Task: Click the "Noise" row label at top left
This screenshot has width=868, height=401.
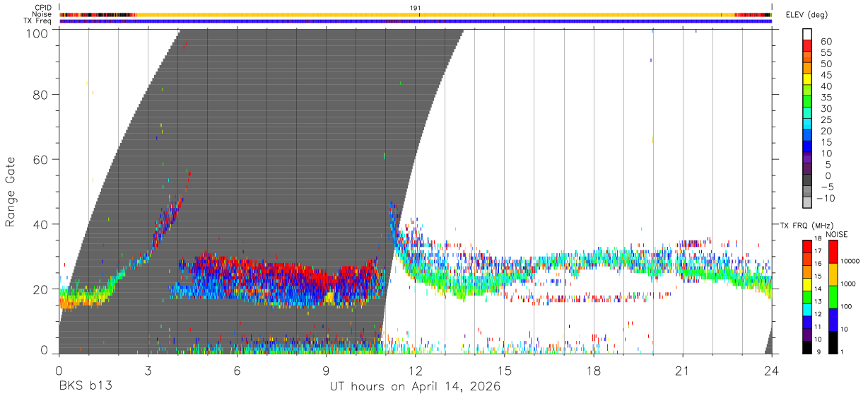Action: (42, 14)
